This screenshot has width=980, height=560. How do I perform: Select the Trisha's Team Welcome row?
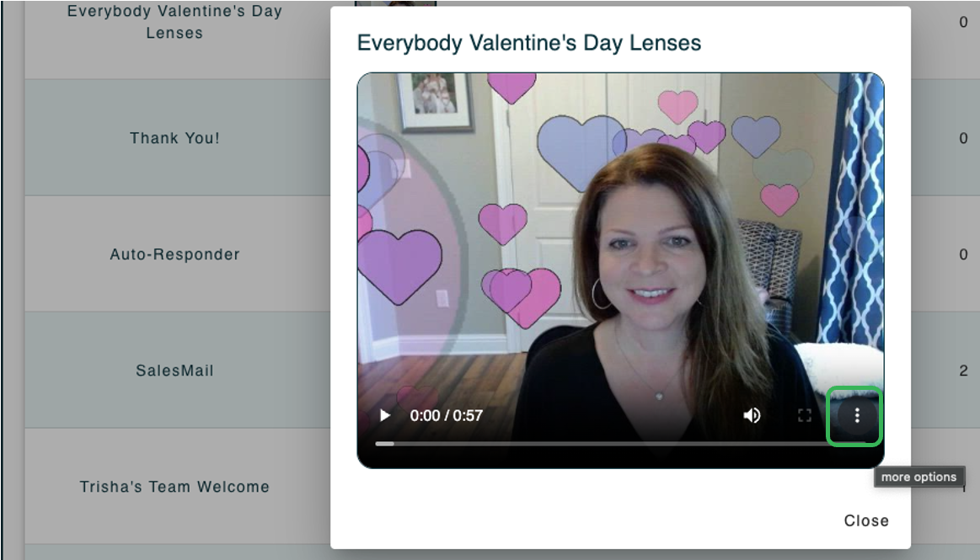click(x=174, y=487)
